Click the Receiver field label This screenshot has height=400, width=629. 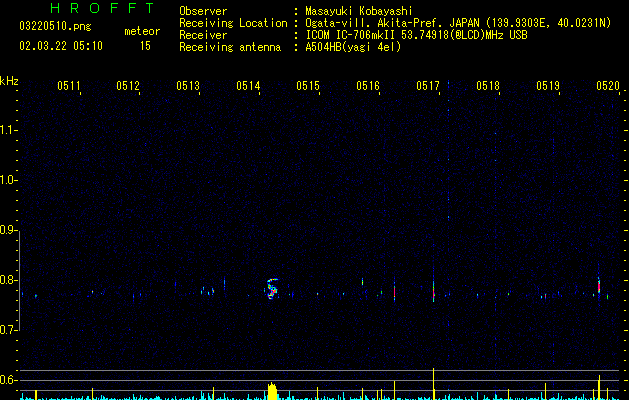coord(203,35)
